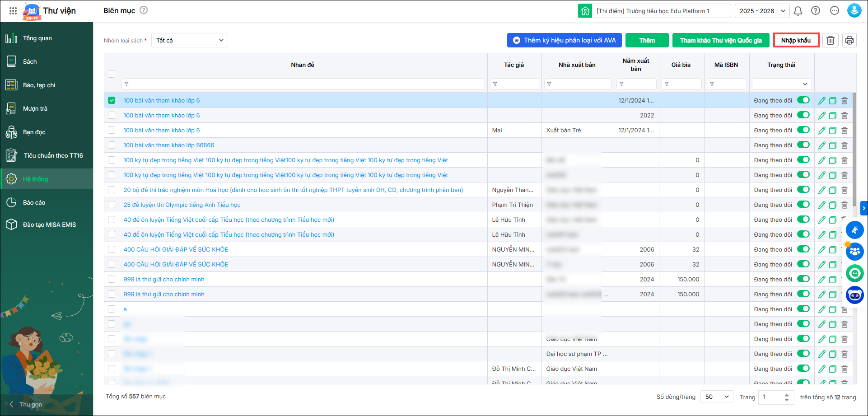Click Tham khảo Thư viện Quốc gia button
Image resolution: width=868 pixels, height=416 pixels.
click(721, 40)
